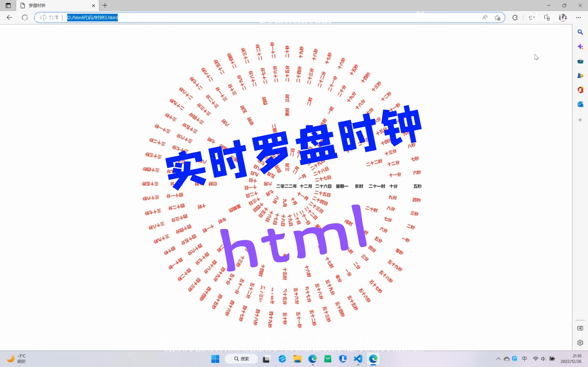Screen dimensions: 588x367
Task: Add this page to favorites with the star icon
Action: pos(498,18)
